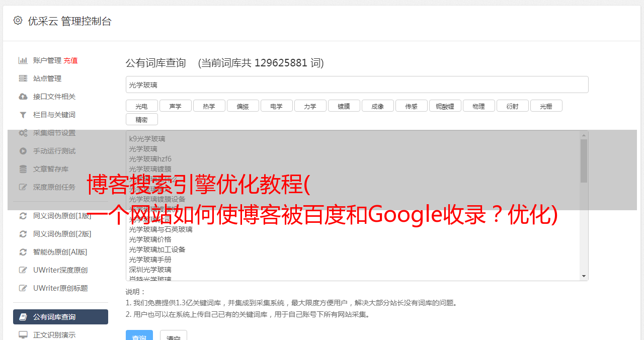Click the play-circle icon for 手动运行测试
644x340 pixels.
tap(23, 151)
